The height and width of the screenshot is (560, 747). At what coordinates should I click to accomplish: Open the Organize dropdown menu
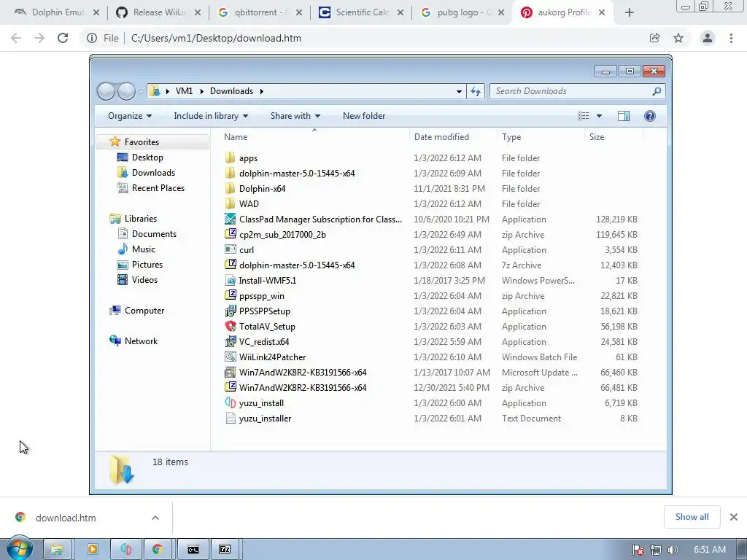(130, 116)
